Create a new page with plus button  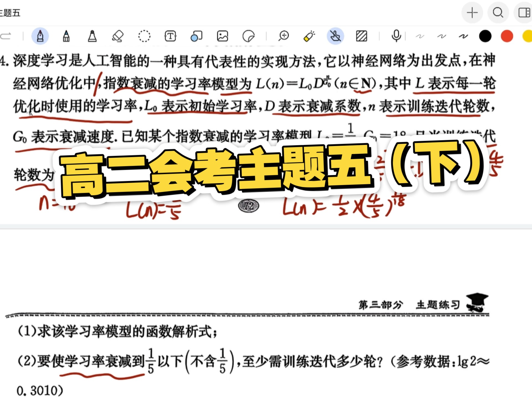(472, 12)
